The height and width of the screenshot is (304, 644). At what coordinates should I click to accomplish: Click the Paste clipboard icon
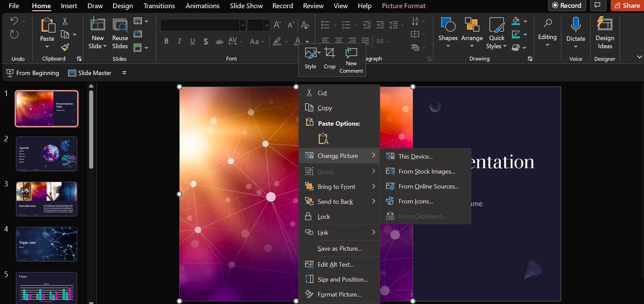coord(47,25)
